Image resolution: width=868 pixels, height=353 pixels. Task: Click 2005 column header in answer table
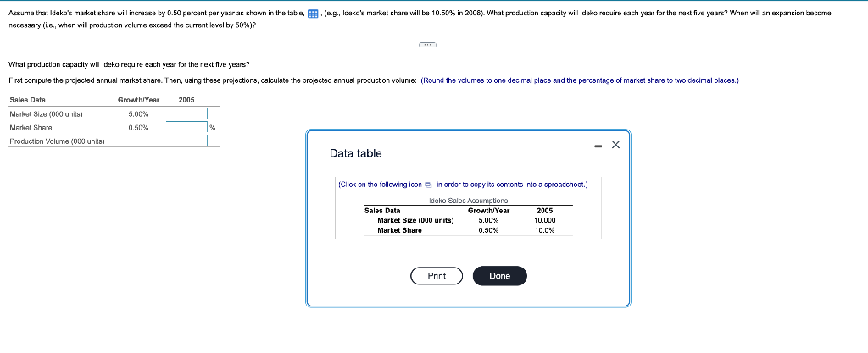click(186, 100)
